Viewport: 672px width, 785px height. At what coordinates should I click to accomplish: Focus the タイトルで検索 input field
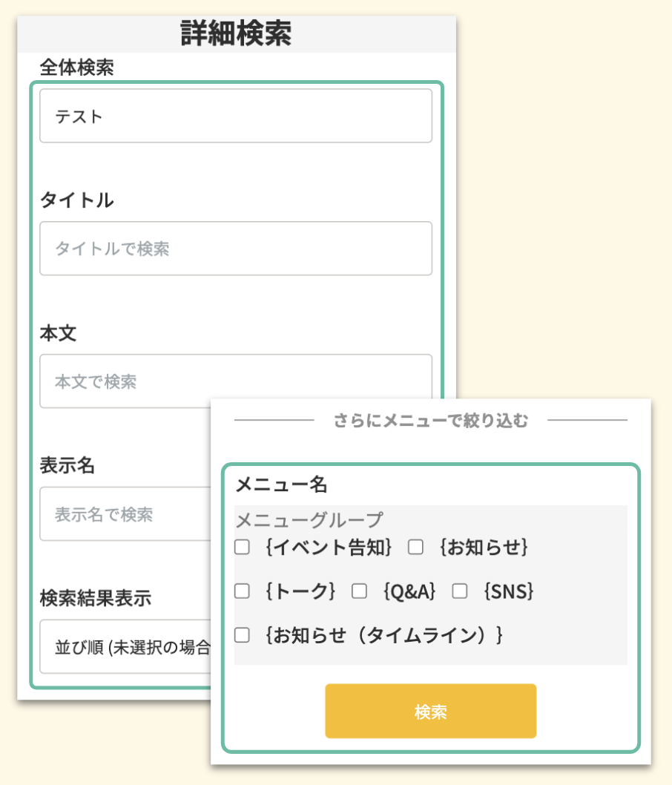pyautogui.click(x=235, y=249)
